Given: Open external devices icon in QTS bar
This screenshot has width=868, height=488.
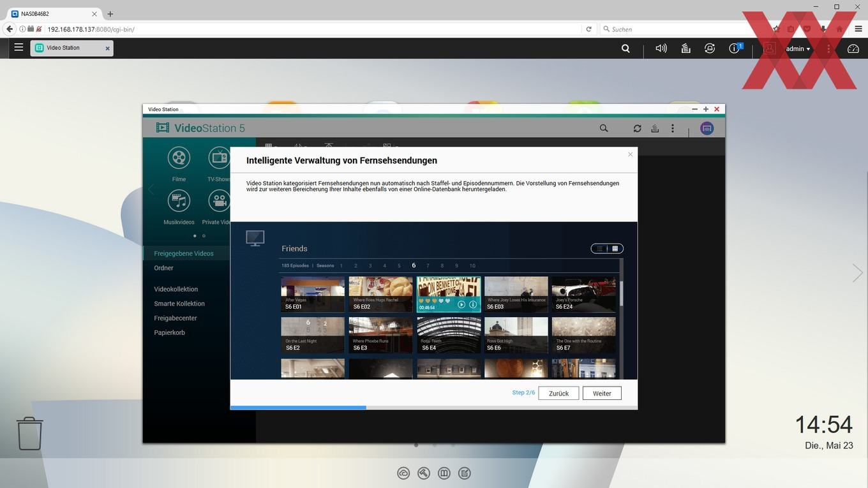Looking at the screenshot, I should point(710,48).
